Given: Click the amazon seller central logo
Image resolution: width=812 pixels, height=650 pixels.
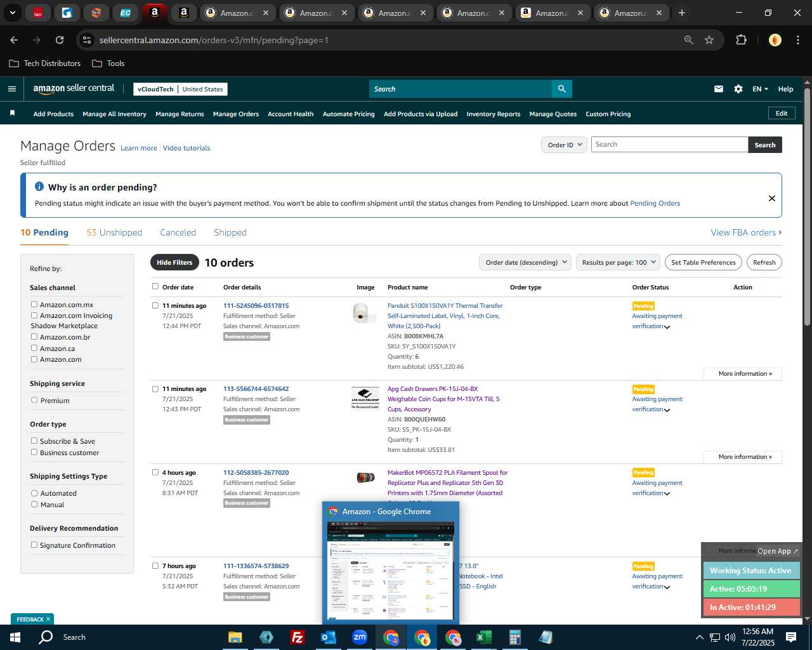Looking at the screenshot, I should coord(74,89).
